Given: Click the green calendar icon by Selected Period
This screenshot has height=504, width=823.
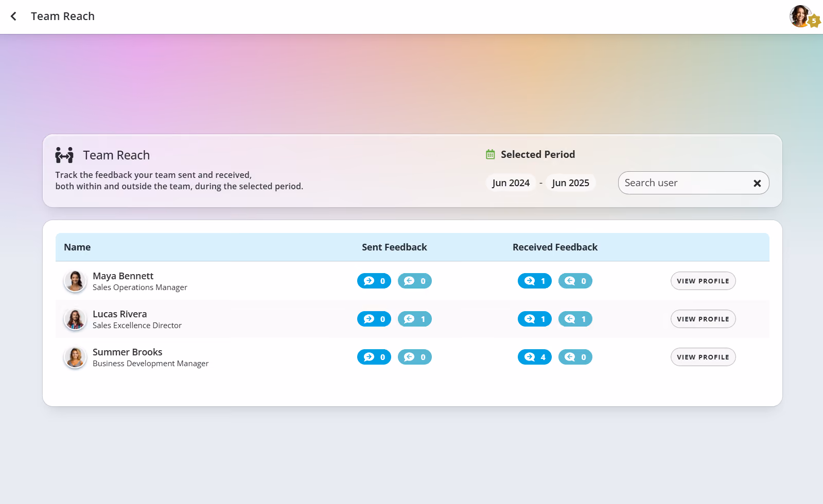Looking at the screenshot, I should [491, 154].
